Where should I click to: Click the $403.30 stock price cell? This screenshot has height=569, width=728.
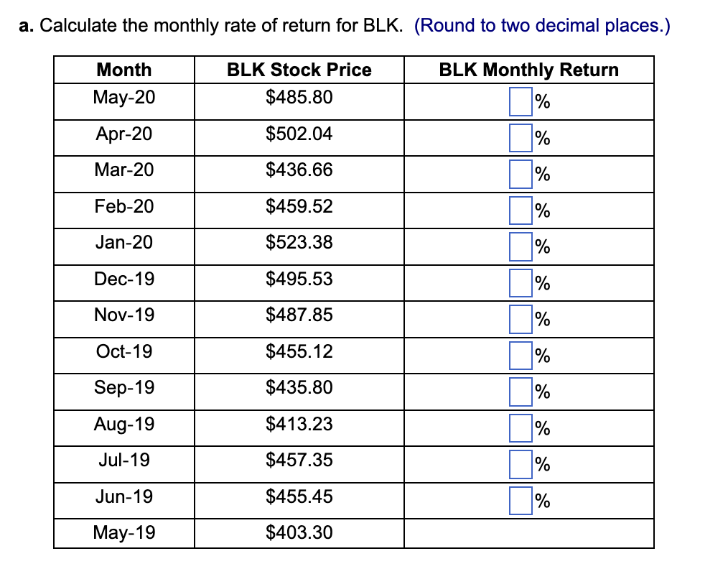(299, 533)
